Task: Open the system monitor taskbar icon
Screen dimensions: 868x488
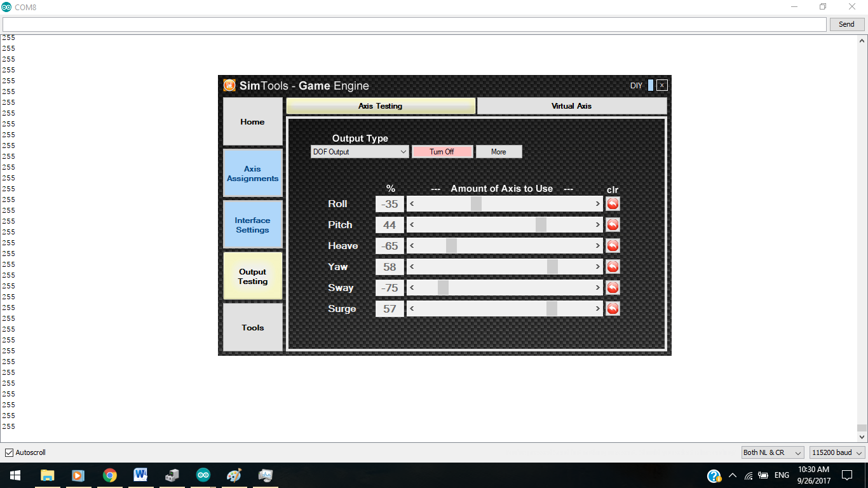Action: (265, 475)
